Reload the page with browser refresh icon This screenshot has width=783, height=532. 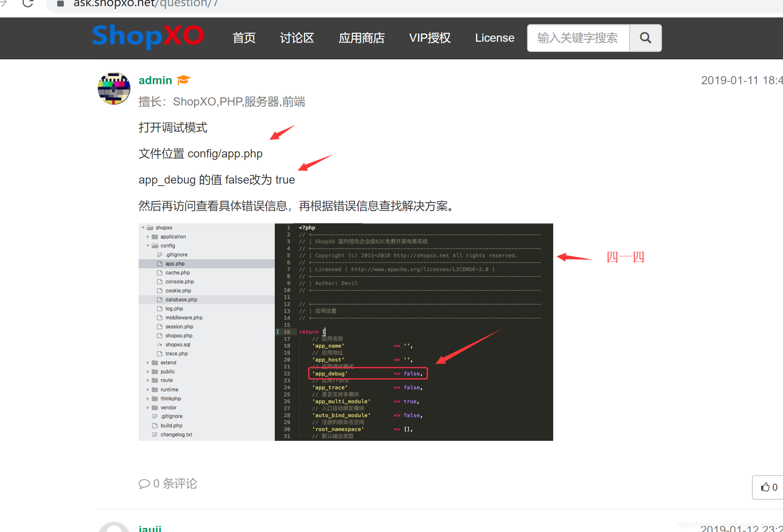pyautogui.click(x=28, y=3)
